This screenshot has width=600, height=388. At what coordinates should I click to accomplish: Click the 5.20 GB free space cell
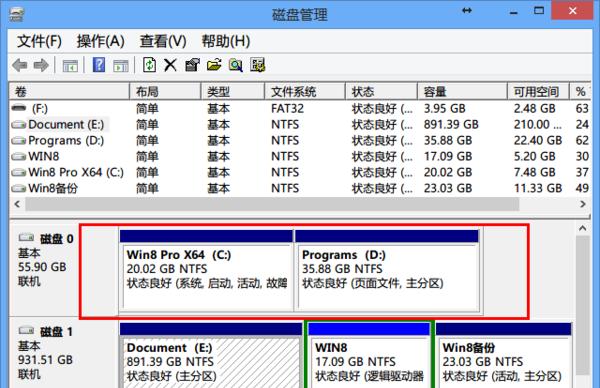534,157
